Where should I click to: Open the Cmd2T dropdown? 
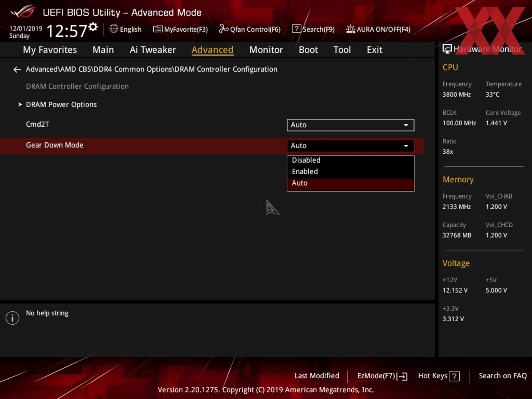tap(350, 125)
